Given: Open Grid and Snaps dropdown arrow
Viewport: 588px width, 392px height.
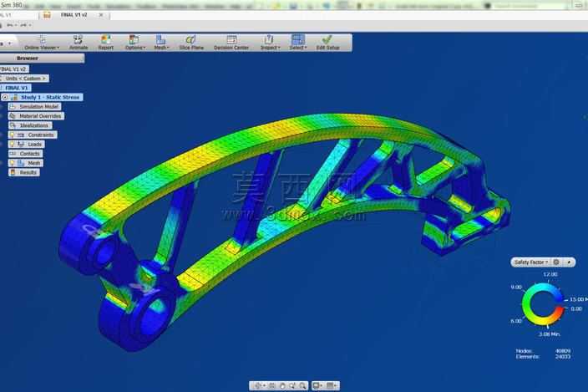Looking at the screenshot, I should coord(336,385).
